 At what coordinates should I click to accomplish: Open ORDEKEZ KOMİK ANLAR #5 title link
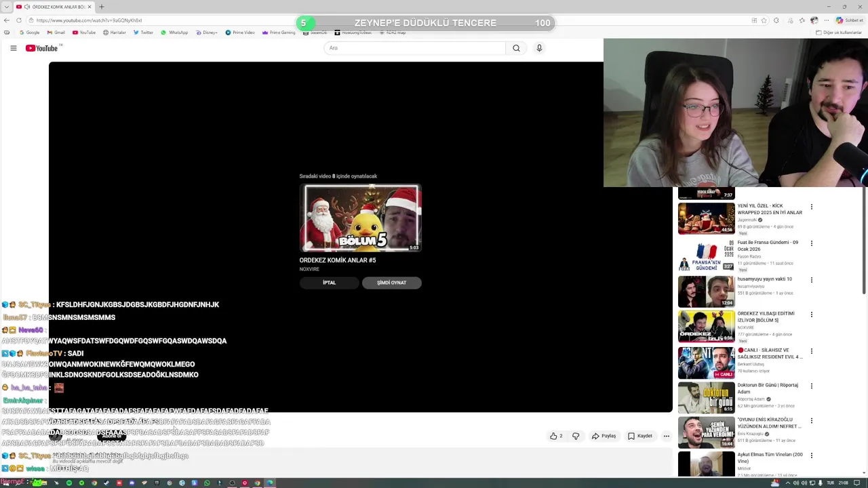337,260
